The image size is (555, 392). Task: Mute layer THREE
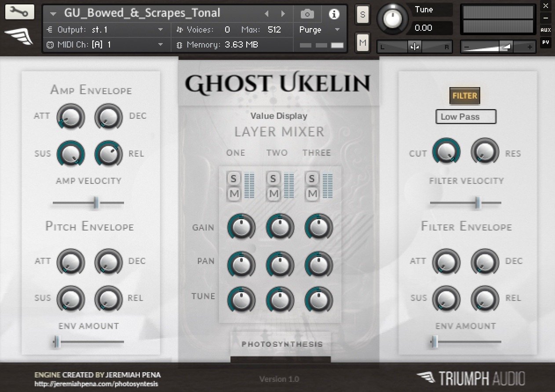point(312,193)
